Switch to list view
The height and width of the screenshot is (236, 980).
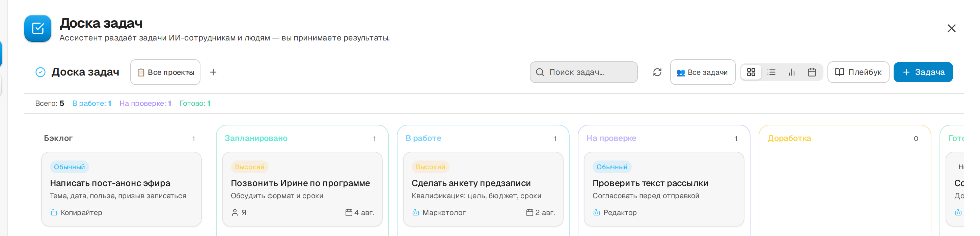(x=771, y=72)
